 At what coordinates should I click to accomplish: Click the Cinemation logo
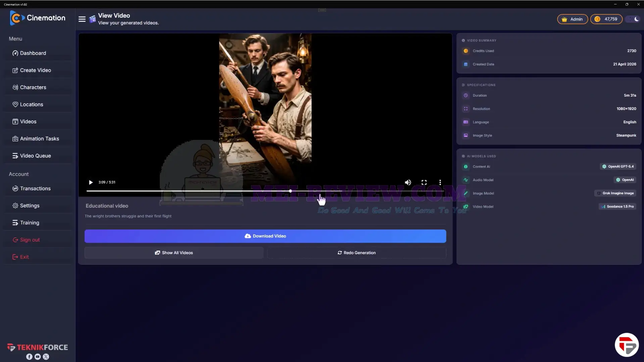click(38, 18)
